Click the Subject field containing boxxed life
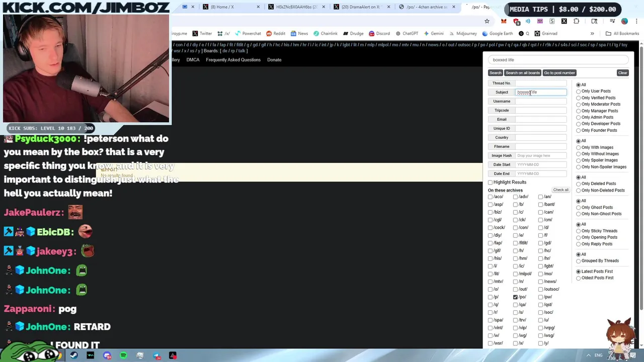 [541, 92]
